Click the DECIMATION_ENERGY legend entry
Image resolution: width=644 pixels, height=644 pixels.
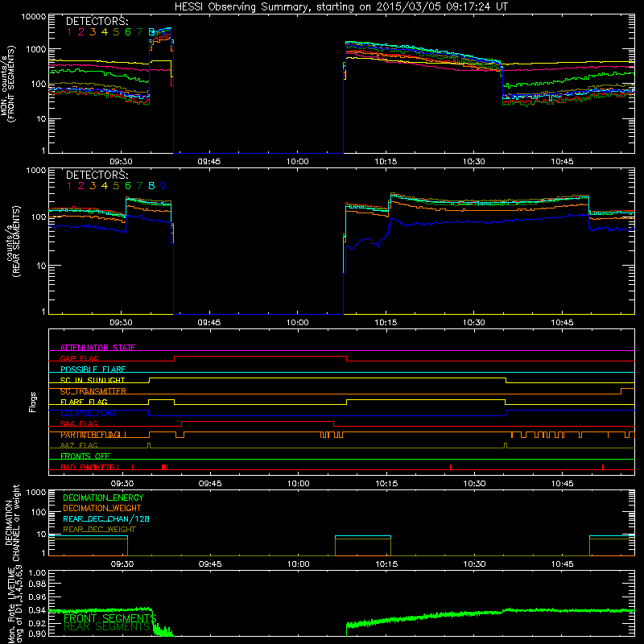click(x=103, y=497)
